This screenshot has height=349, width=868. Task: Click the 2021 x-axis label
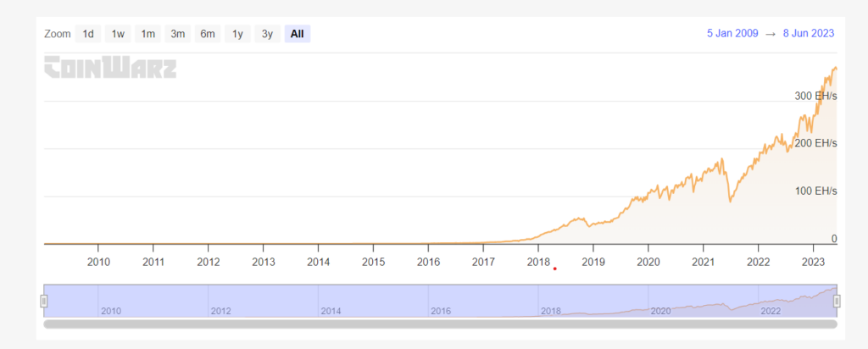click(704, 262)
